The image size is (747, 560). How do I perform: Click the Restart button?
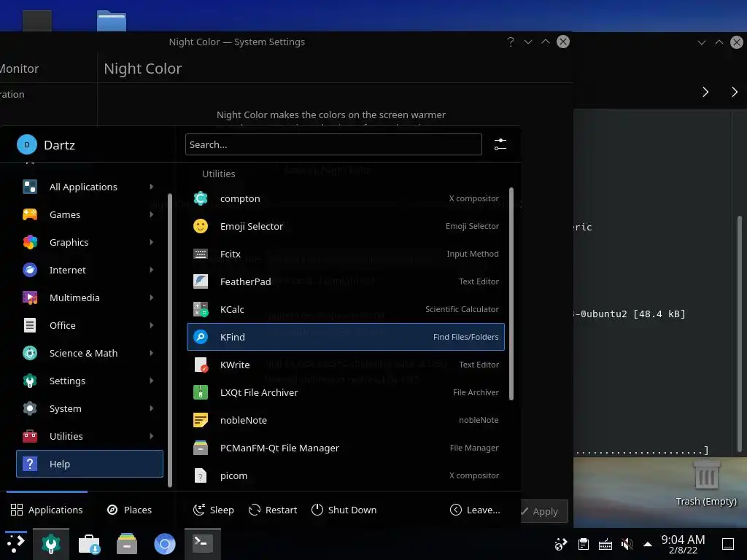point(273,510)
